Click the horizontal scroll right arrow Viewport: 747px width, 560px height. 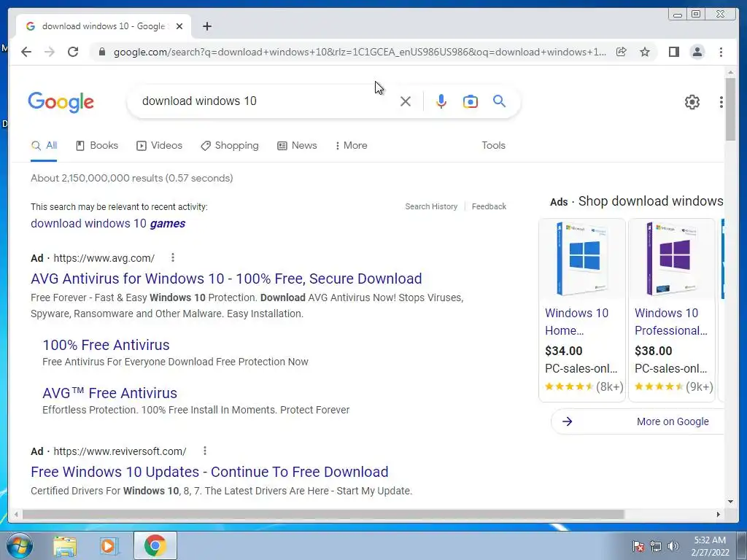pos(719,514)
